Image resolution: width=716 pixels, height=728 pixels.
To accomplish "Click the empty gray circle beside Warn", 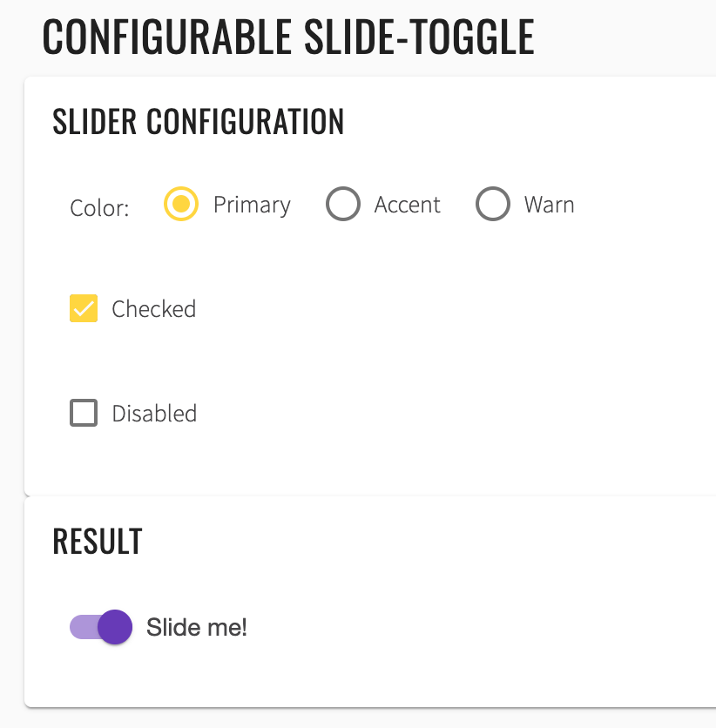I will pyautogui.click(x=493, y=205).
